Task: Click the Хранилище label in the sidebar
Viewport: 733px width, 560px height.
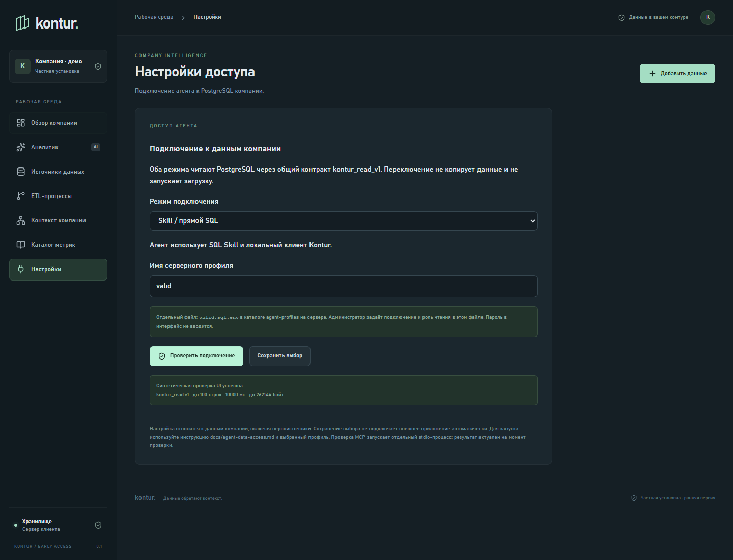Action: [37, 522]
